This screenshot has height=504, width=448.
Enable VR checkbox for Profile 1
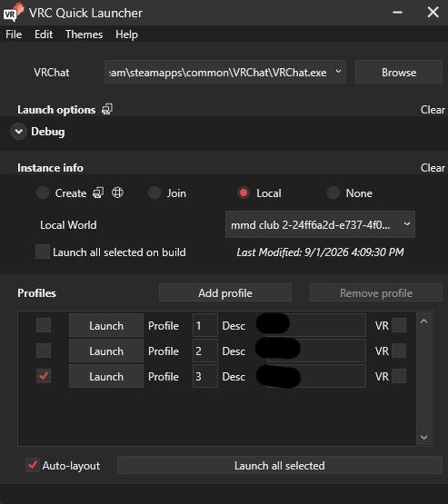tap(399, 325)
